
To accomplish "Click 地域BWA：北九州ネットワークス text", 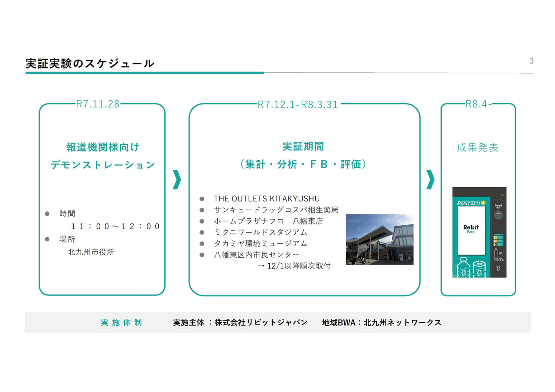I will [x=382, y=323].
